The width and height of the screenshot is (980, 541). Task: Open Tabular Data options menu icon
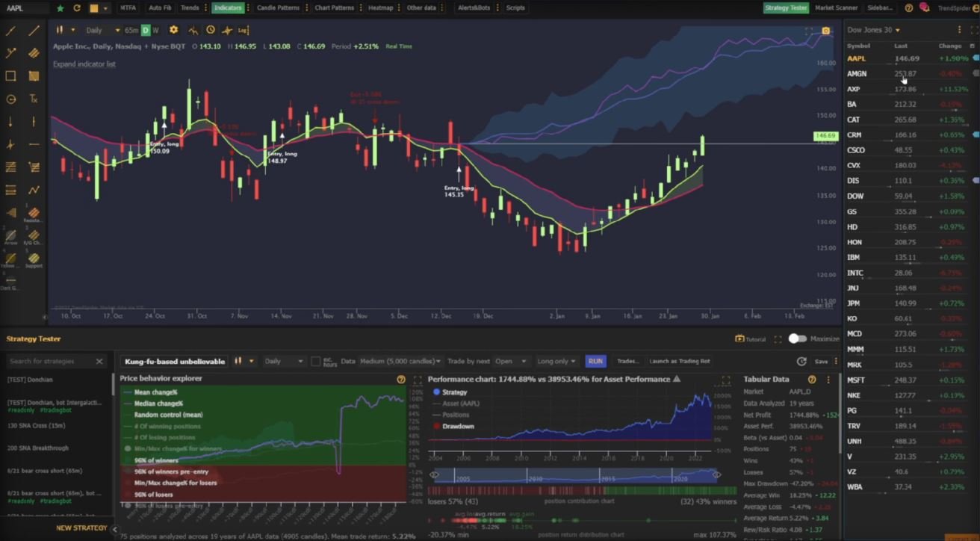pos(828,380)
